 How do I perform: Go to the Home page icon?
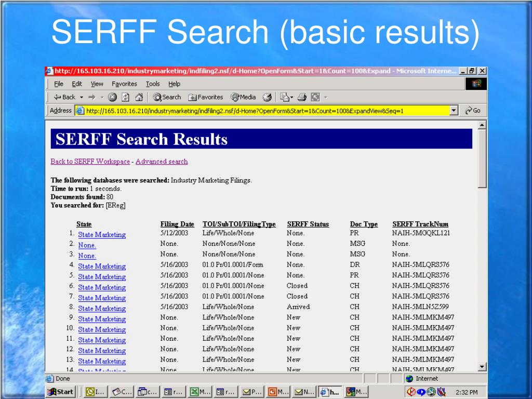pyautogui.click(x=139, y=97)
